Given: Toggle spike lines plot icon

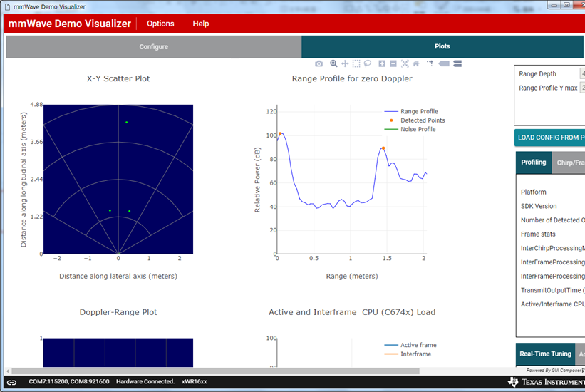Looking at the screenshot, I should click(430, 63).
